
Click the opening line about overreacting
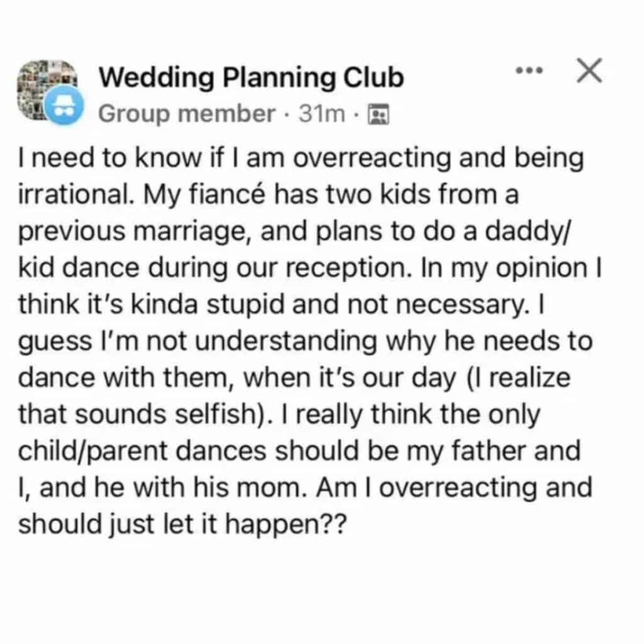(x=301, y=158)
